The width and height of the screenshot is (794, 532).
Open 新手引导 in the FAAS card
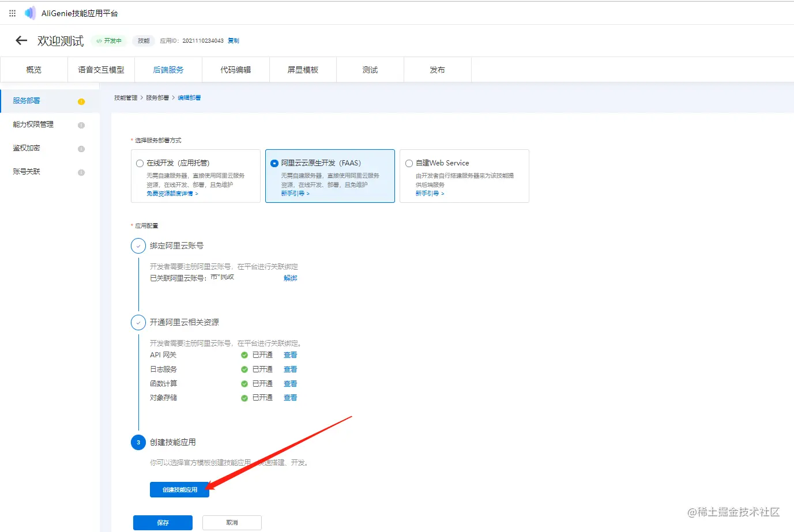tap(295, 194)
